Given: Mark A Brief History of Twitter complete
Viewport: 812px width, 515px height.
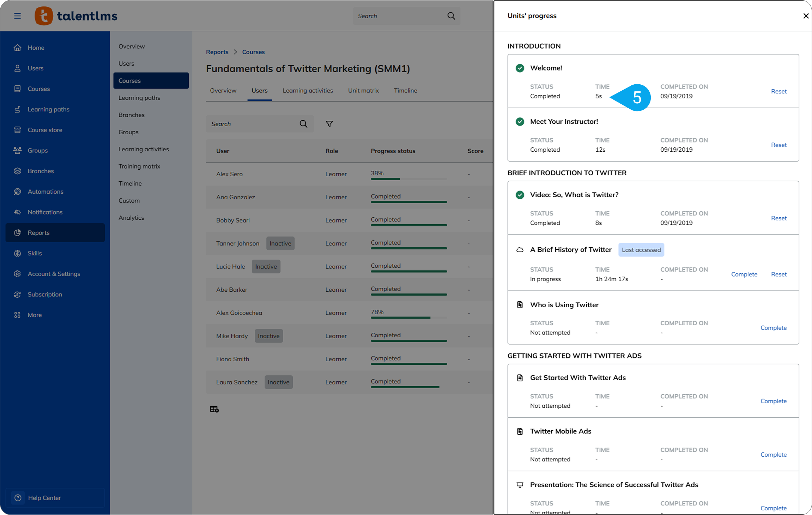Looking at the screenshot, I should [x=744, y=274].
